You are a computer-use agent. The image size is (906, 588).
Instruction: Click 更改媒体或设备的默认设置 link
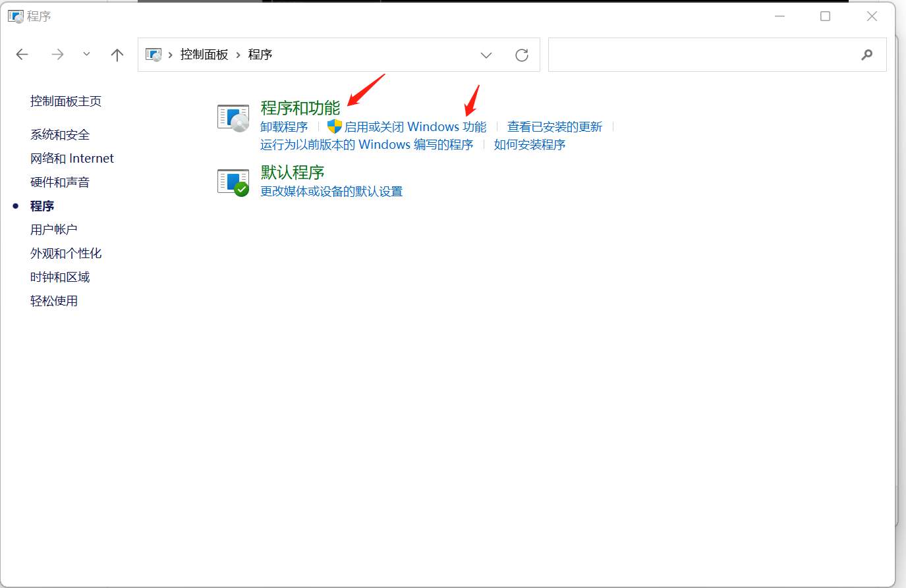(331, 192)
